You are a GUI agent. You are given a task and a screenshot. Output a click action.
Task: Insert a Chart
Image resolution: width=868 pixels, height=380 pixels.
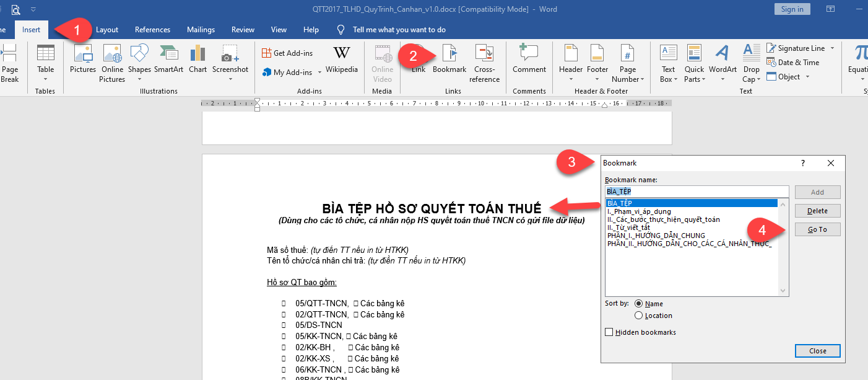[x=197, y=60]
